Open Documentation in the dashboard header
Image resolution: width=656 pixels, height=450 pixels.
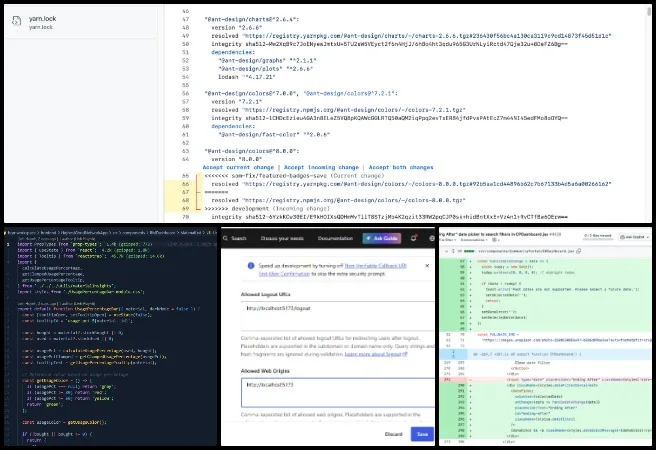click(x=335, y=238)
